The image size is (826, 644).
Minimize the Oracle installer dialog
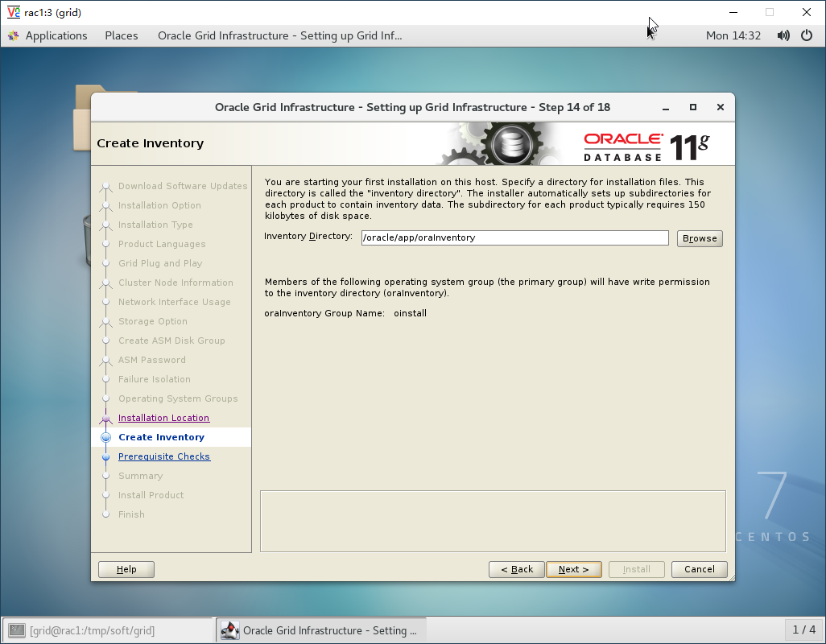(666, 107)
